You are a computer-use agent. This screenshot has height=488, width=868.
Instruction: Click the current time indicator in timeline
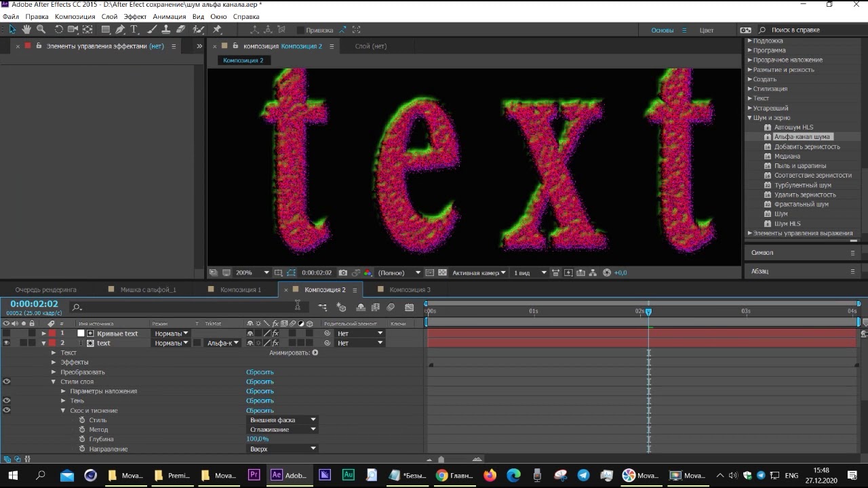point(648,312)
